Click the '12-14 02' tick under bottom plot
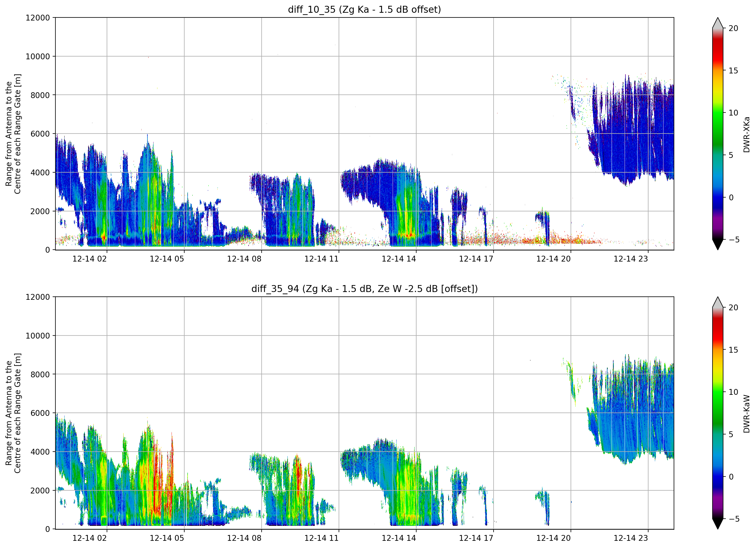 [x=90, y=538]
